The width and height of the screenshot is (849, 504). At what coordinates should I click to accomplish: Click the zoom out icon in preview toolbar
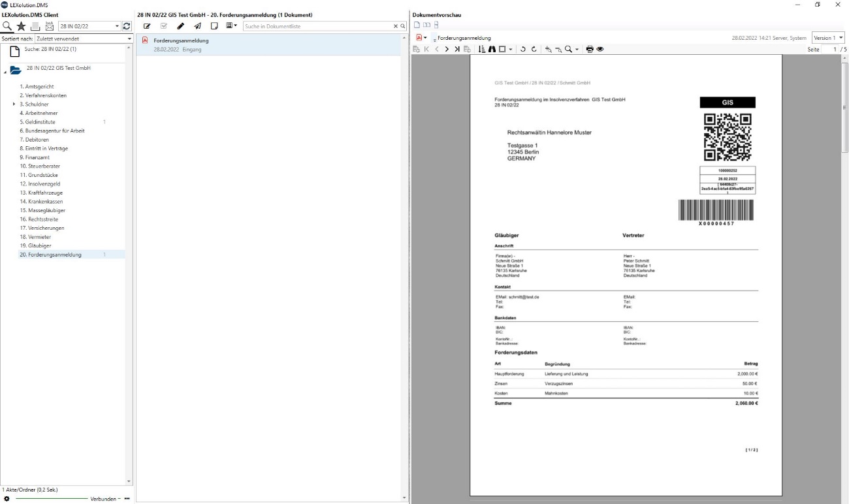[x=558, y=49]
